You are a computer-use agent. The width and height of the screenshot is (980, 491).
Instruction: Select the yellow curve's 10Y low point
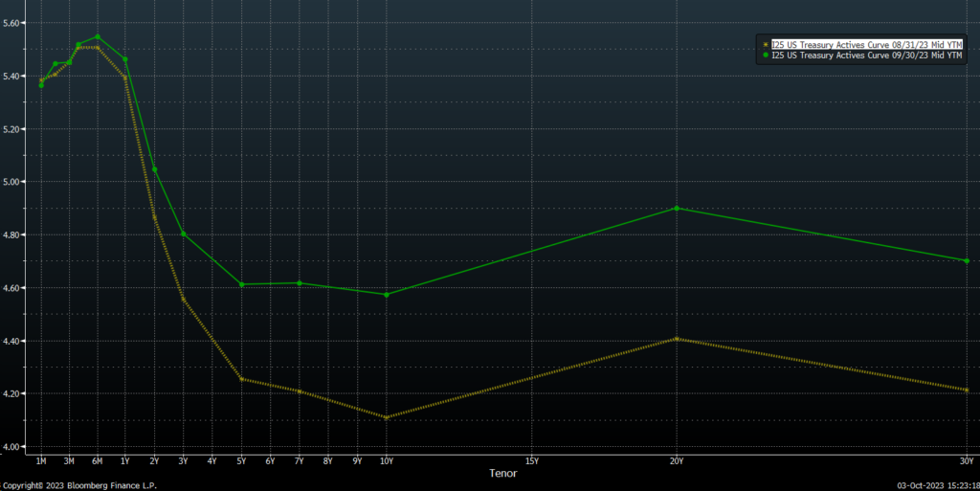(387, 417)
